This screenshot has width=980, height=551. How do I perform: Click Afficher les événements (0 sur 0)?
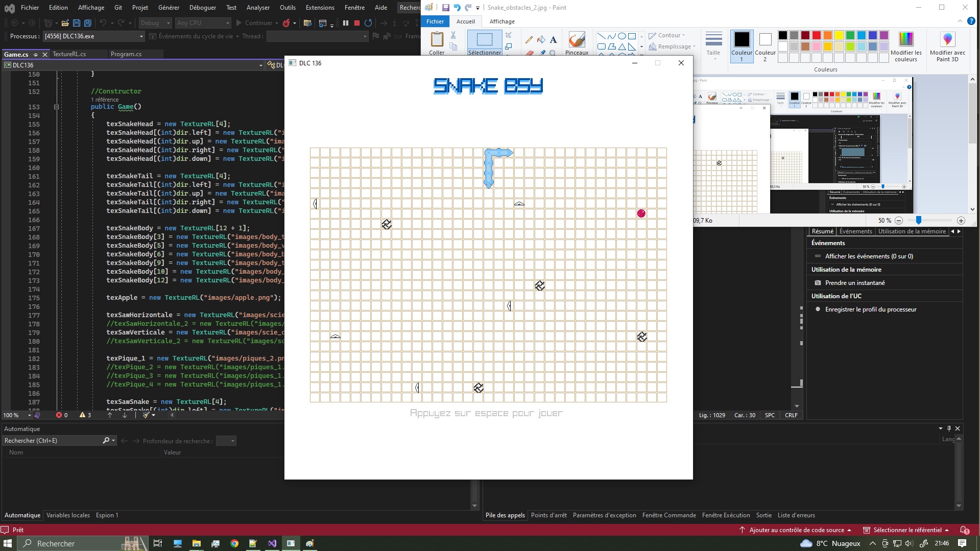(869, 256)
